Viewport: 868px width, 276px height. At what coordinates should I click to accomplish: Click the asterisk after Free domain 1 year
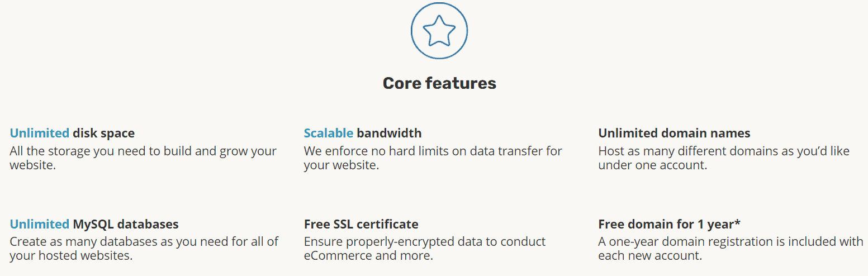tap(737, 222)
